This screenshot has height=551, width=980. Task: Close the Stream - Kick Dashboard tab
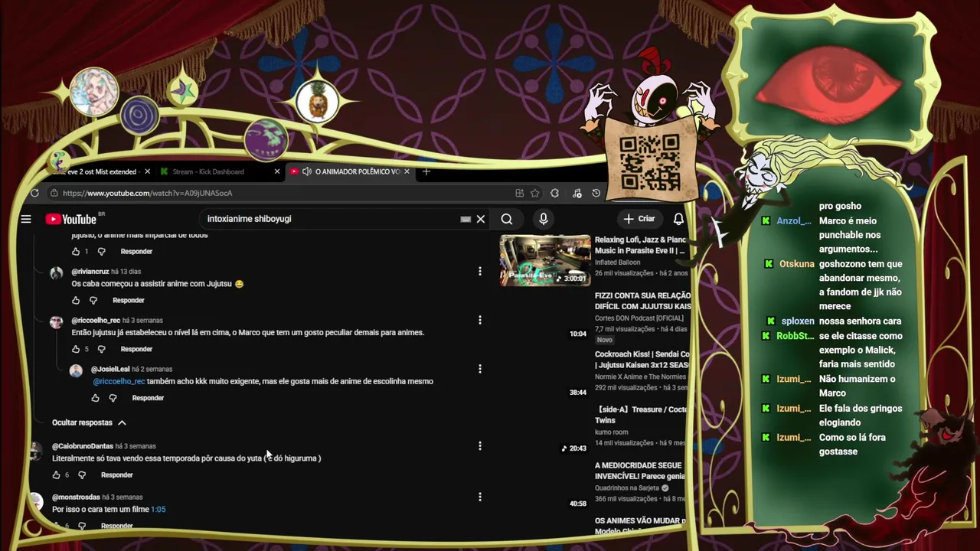coord(277,171)
